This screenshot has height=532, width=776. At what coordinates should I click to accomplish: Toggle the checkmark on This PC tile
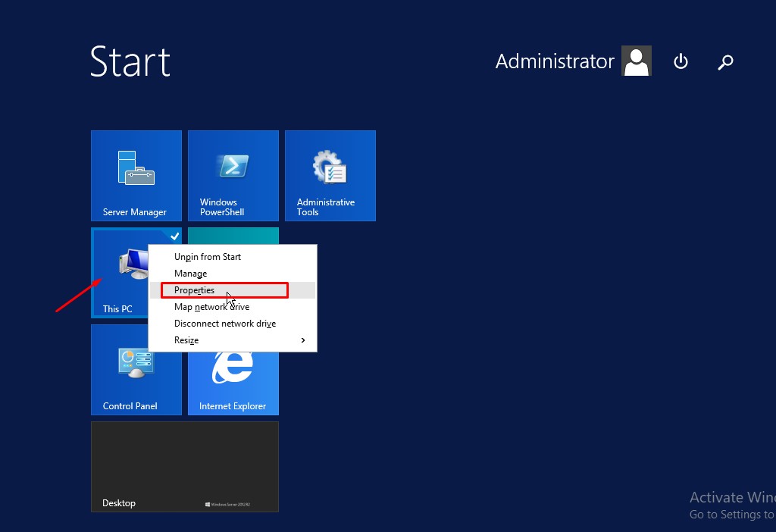(175, 236)
